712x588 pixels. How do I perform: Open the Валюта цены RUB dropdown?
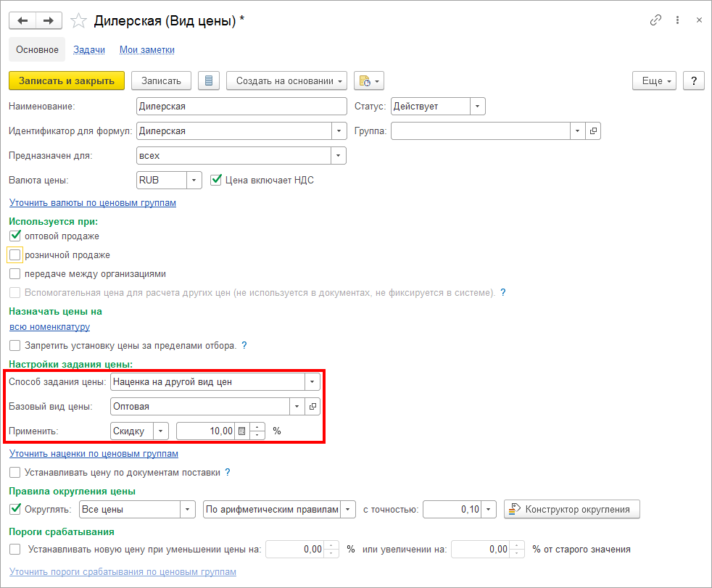click(x=194, y=180)
